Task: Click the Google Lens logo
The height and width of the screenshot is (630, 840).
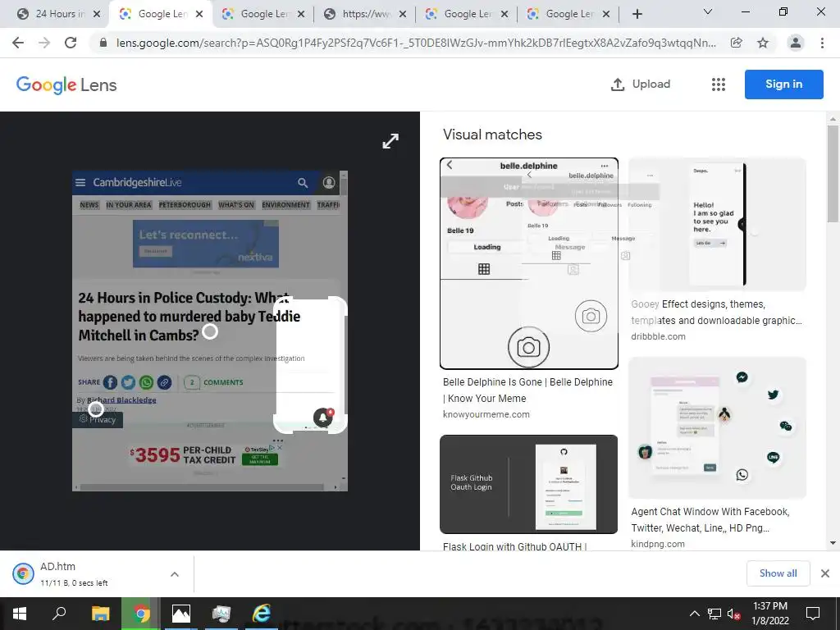Action: 66,84
